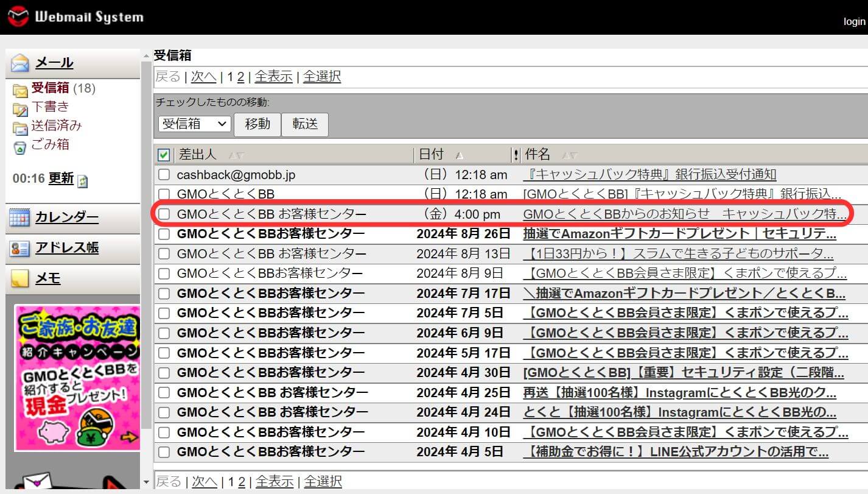
Task: Check the cashback@gmobb.jp email checkbox
Action: [163, 174]
